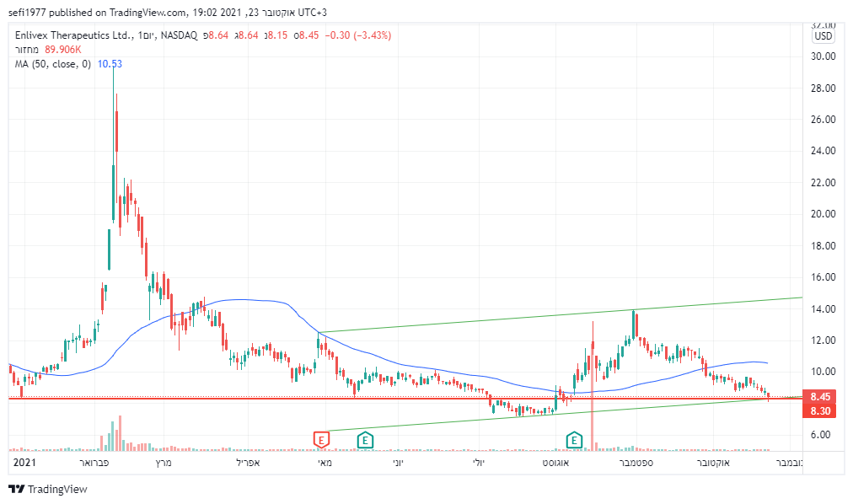The height and width of the screenshot is (504, 853).
Task: Click the 2021 label on time axis
Action: click(x=24, y=463)
